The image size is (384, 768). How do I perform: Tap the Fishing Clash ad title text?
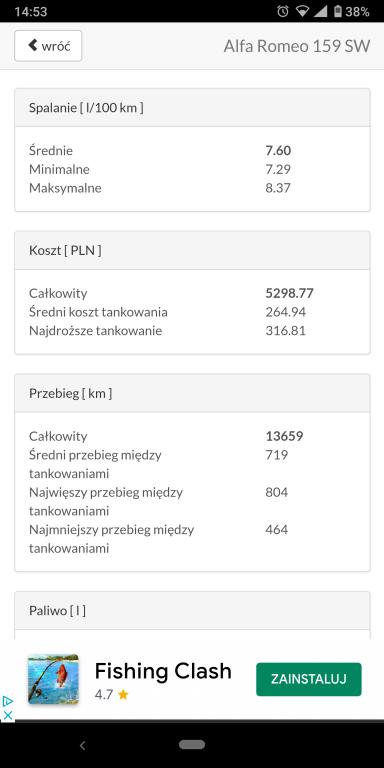[163, 671]
